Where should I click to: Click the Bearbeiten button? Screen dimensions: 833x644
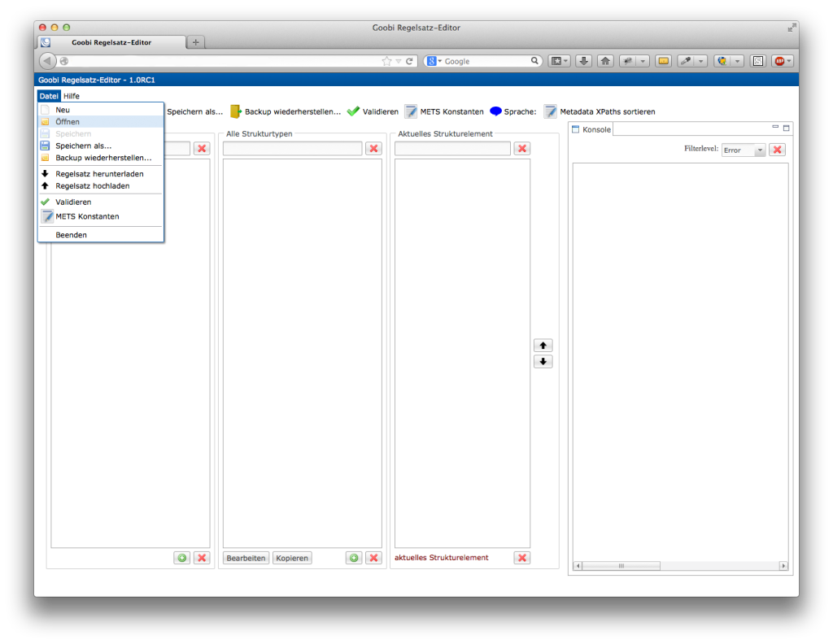(246, 558)
